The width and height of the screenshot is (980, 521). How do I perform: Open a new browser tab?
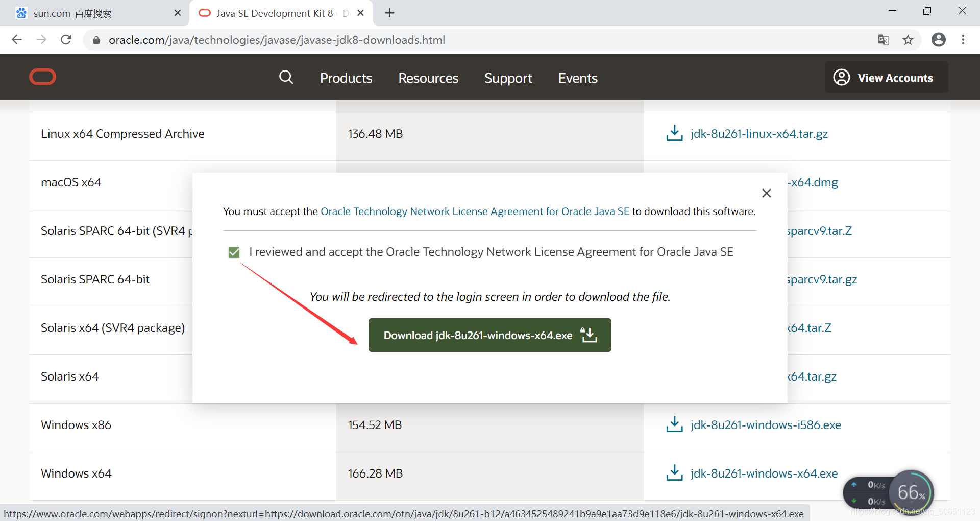click(x=389, y=13)
